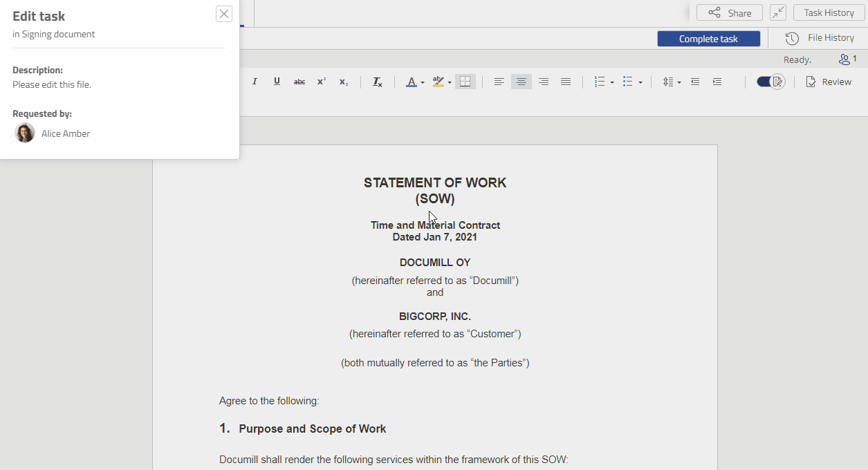Close the Edit task panel
This screenshot has height=470, width=868.
tap(223, 13)
